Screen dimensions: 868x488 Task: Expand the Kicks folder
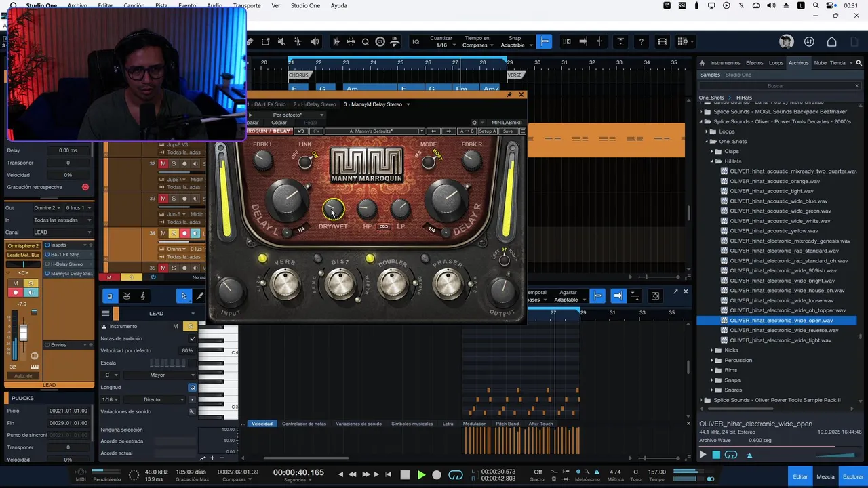(712, 350)
